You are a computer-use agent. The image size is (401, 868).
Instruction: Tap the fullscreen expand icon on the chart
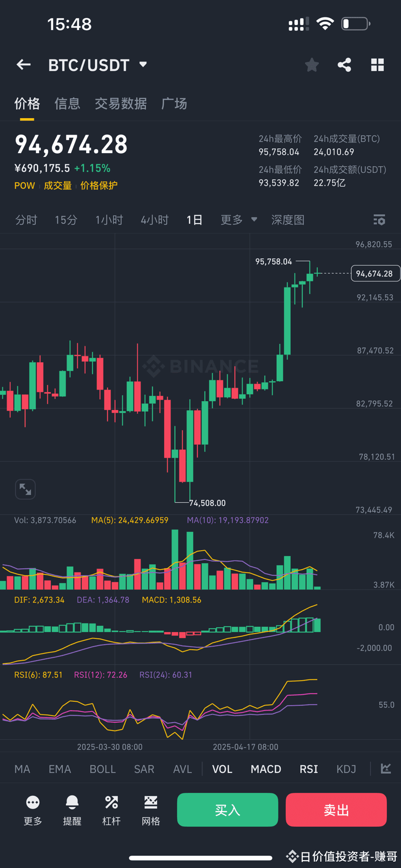tap(25, 489)
